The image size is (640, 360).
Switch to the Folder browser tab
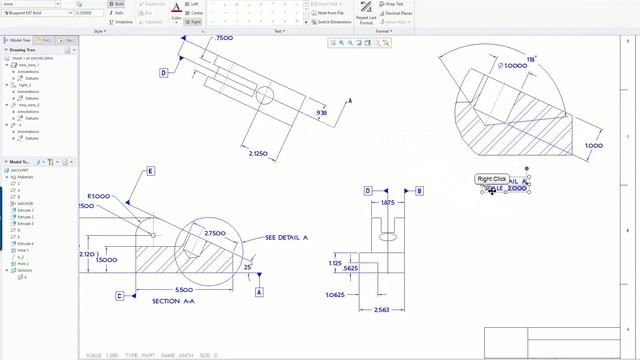43,40
